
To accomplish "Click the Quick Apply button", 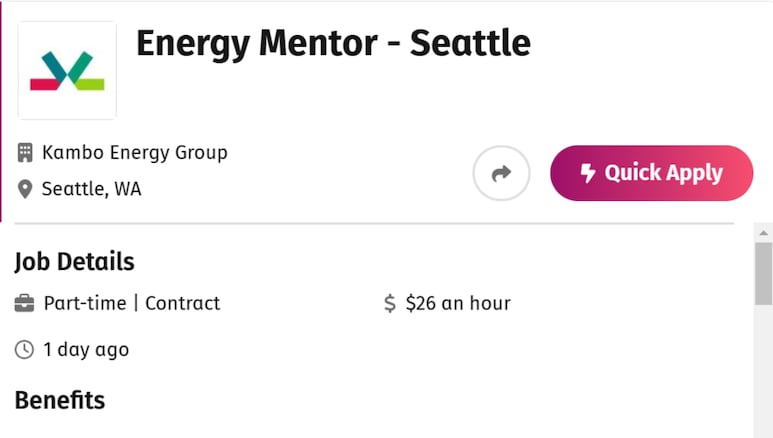I will (x=651, y=173).
